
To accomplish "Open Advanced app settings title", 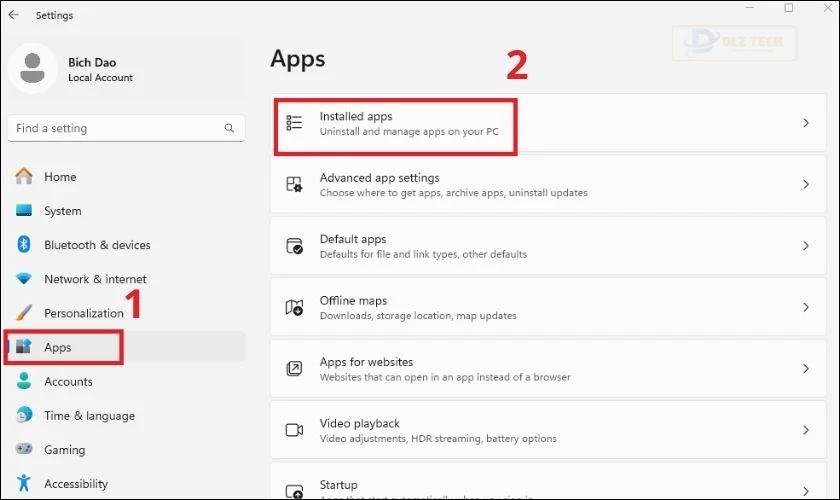I will click(x=379, y=177).
